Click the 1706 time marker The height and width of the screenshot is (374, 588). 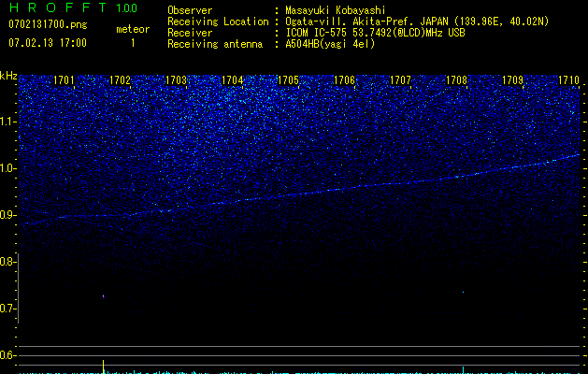[x=344, y=80]
